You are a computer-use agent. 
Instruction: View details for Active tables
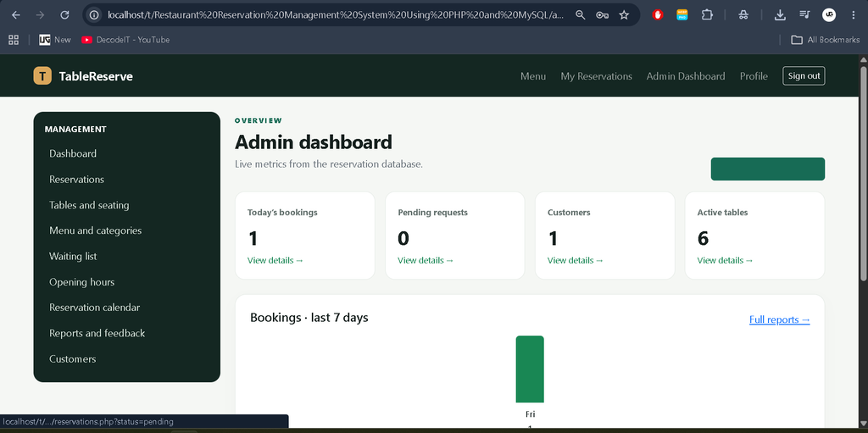coord(726,260)
